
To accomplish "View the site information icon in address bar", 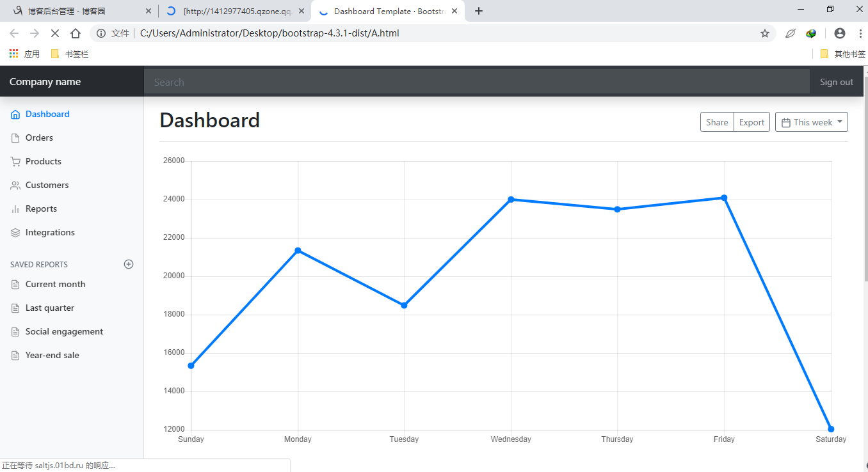I will tap(101, 33).
